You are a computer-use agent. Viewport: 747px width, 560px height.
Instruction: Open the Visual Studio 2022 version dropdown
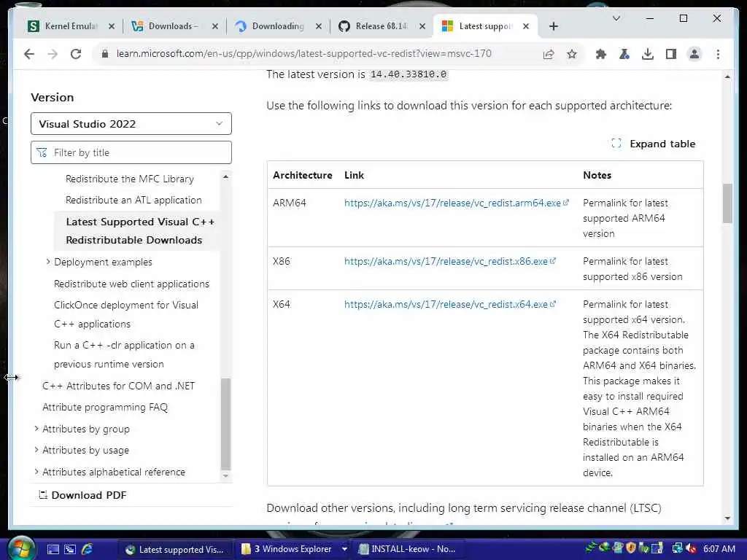click(131, 124)
